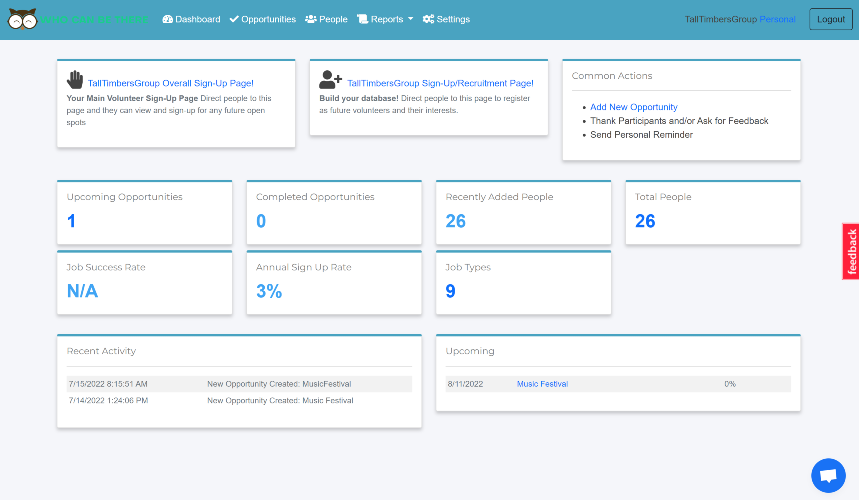Click the Common Actions heading
The image size is (859, 500).
point(612,76)
